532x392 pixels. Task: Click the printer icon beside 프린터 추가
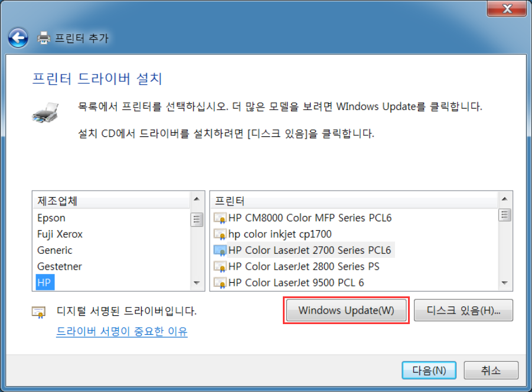44,38
